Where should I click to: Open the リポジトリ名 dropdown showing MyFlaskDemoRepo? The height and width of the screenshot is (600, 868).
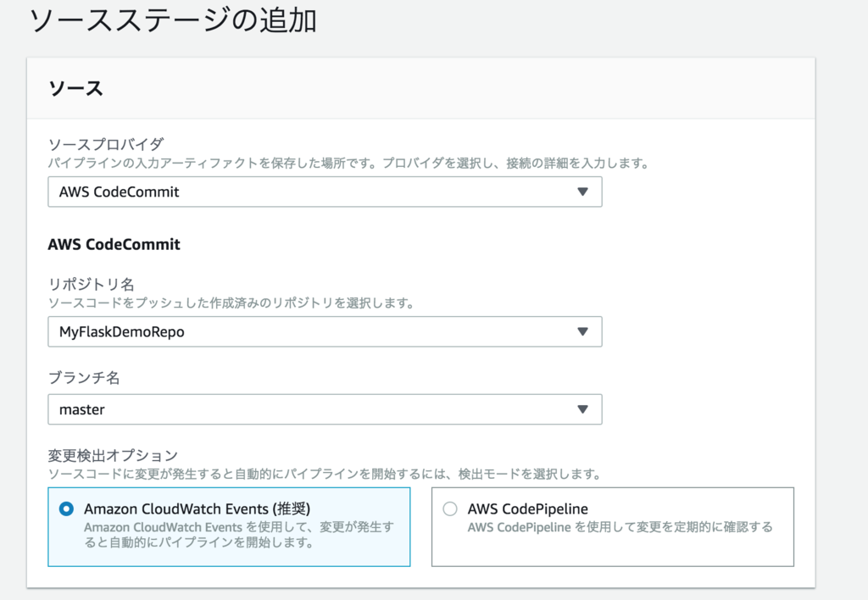[325, 331]
